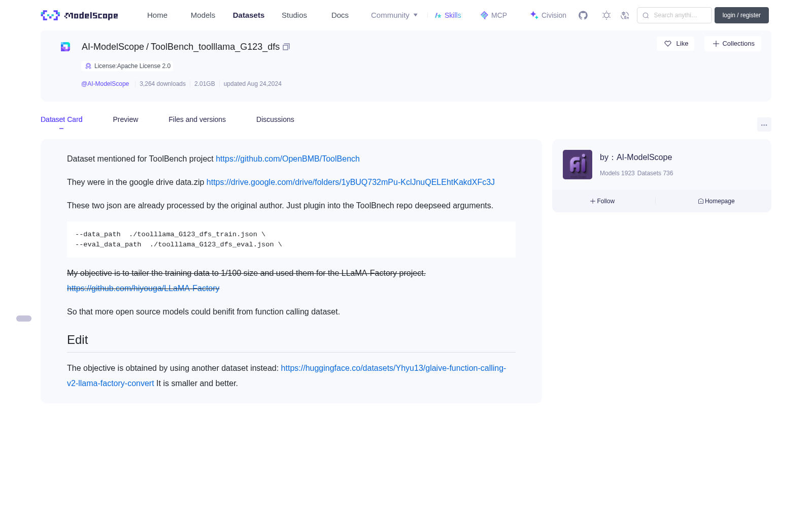812x508 pixels.
Task: Open the ModelScope logo home link
Action: (79, 15)
